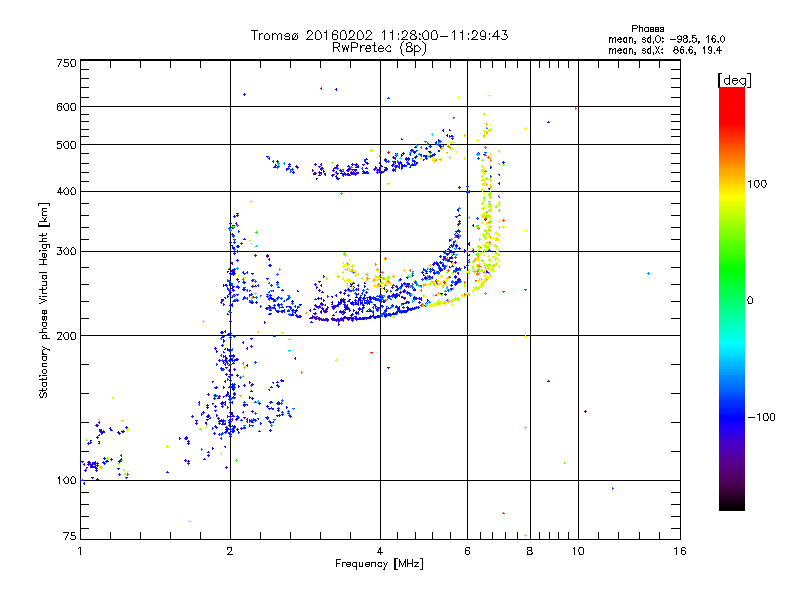The width and height of the screenshot is (800, 600).
Task: Click the 'mean, sd,O: -98.5, 16.0' statistics line
Action: [666, 39]
